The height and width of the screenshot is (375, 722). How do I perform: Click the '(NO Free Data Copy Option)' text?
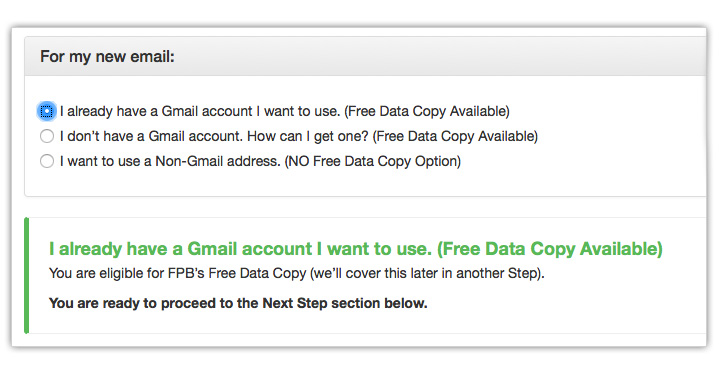pos(373,161)
